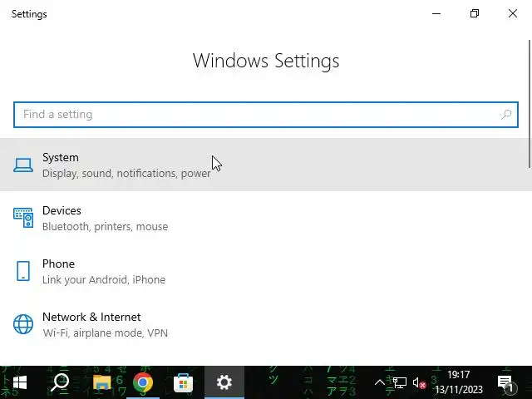Viewport: 532px width, 399px height.
Task: Open System label under Windows Settings
Action: (x=61, y=157)
